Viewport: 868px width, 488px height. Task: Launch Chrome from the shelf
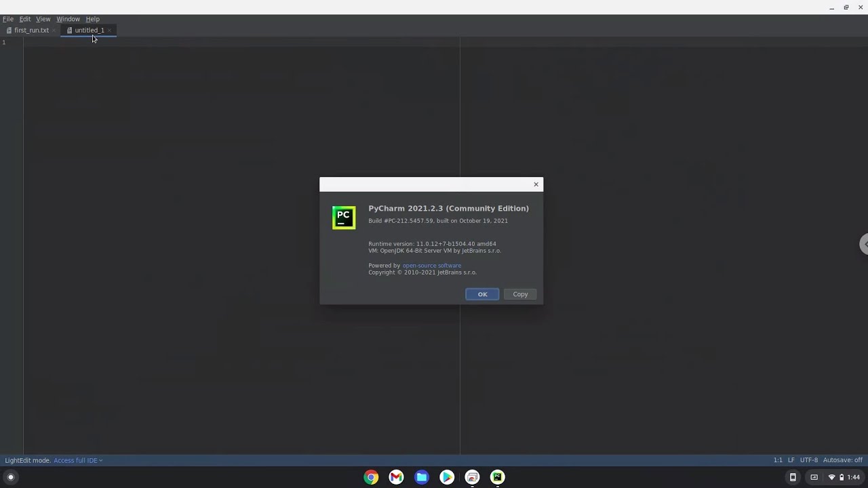(x=371, y=477)
